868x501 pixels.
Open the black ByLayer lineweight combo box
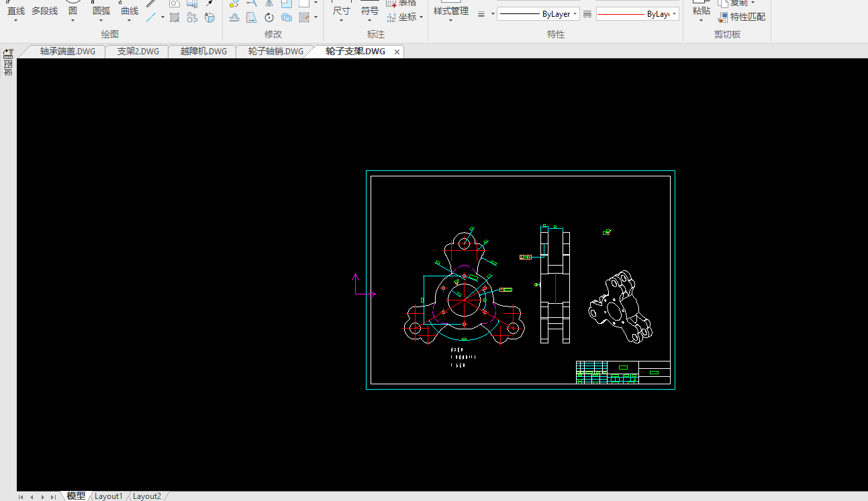538,13
